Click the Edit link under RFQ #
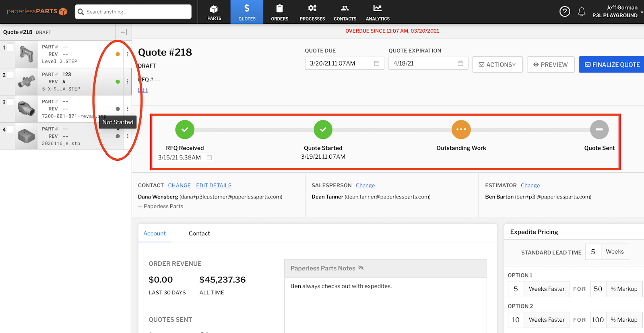 pos(143,90)
